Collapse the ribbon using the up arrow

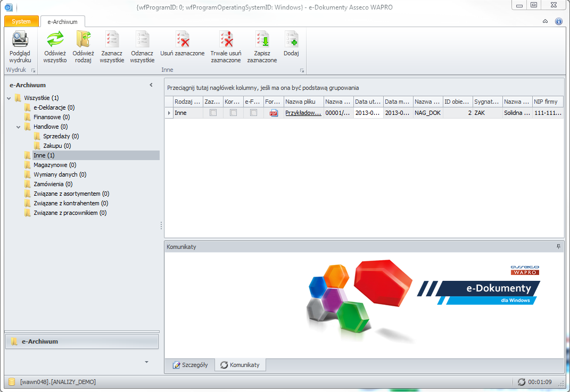coord(546,21)
